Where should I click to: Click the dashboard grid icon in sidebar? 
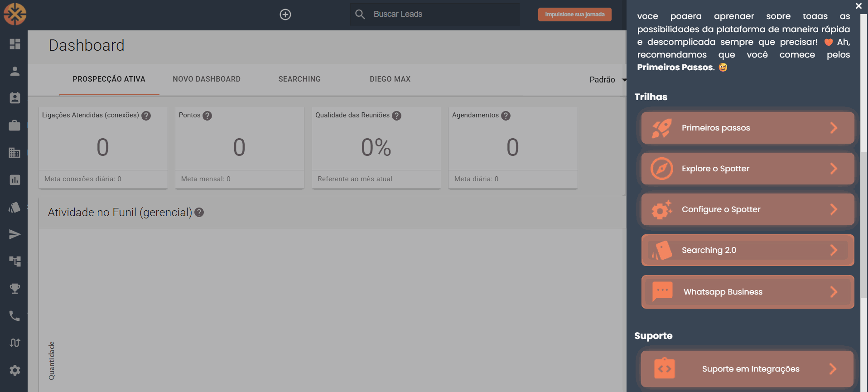pos(14,44)
